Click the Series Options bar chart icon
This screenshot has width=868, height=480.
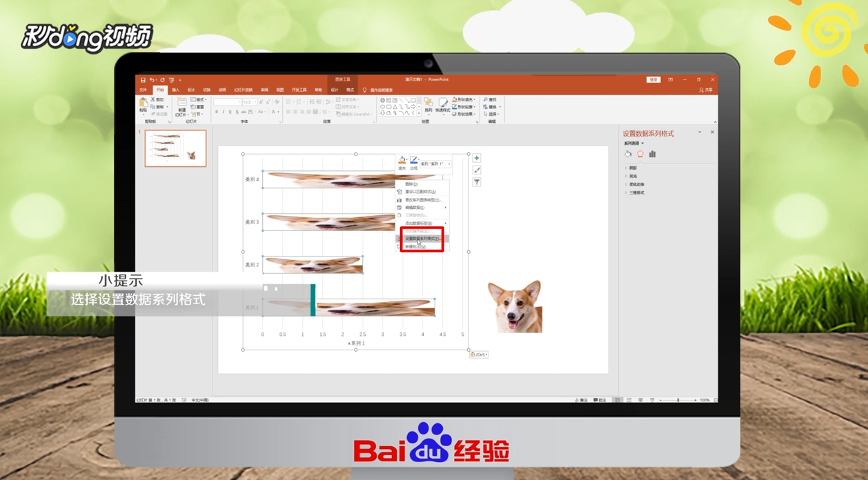(x=652, y=154)
